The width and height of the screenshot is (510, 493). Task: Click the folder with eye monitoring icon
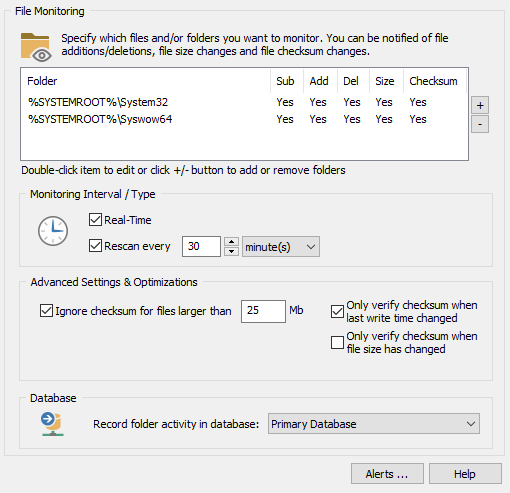[36, 47]
